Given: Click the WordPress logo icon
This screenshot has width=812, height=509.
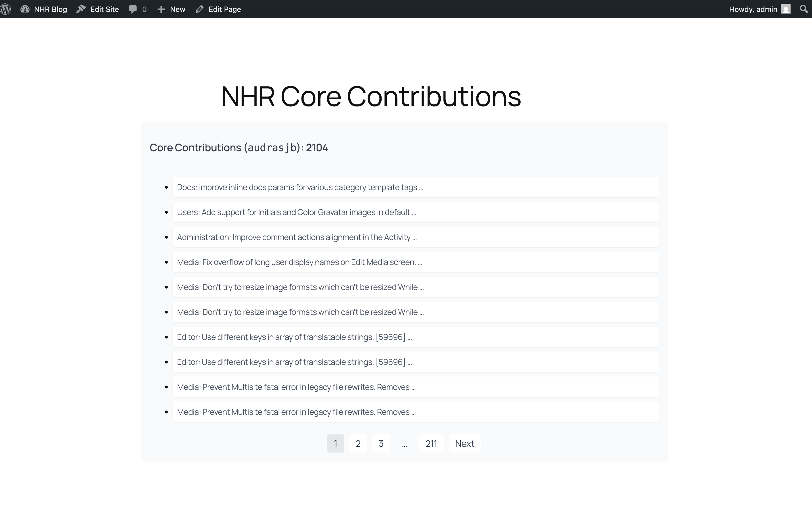Looking at the screenshot, I should point(6,9).
